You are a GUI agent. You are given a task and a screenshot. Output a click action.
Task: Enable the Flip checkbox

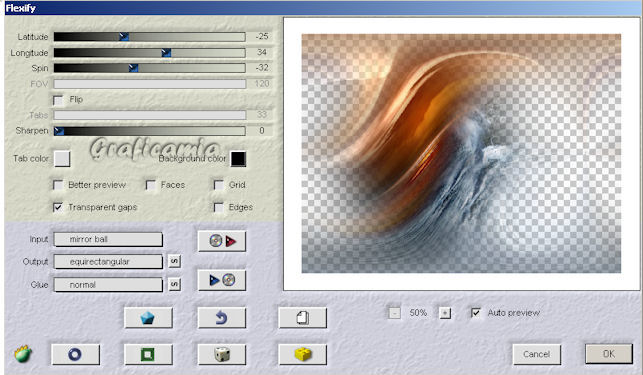coord(58,100)
